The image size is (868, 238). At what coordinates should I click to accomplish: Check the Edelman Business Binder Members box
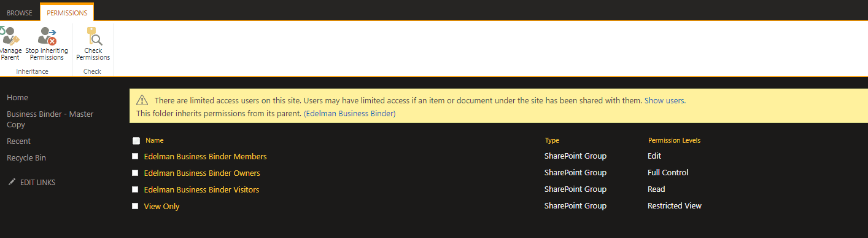[135, 156]
